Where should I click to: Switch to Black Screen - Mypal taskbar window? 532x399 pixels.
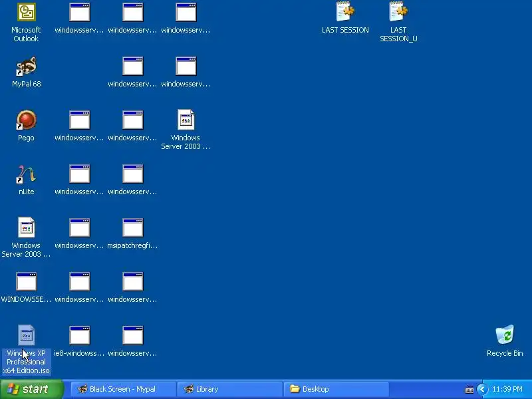(x=124, y=389)
